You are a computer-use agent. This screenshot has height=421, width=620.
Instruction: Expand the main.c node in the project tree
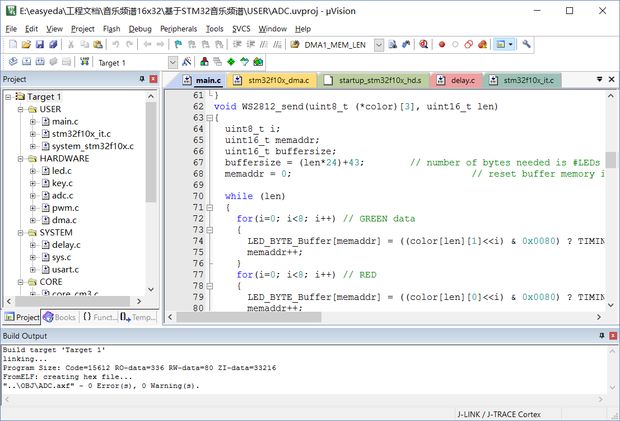coord(33,122)
